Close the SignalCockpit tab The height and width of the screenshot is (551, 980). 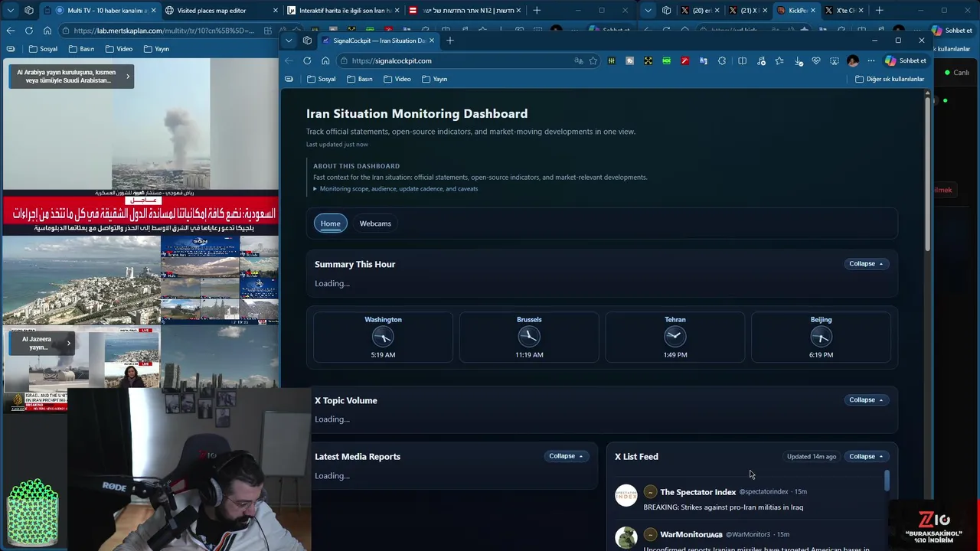pyautogui.click(x=432, y=40)
